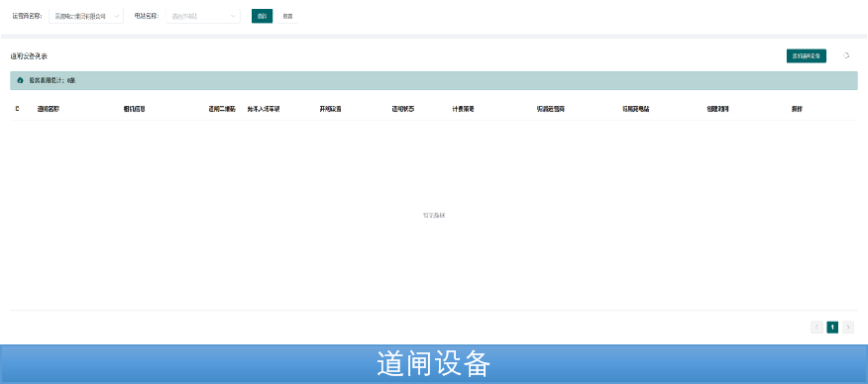Go to the next page arrow
This screenshot has height=384, width=868.
coord(847,327)
